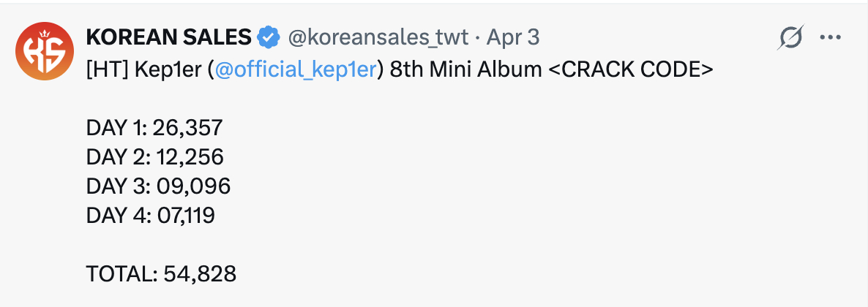This screenshot has width=868, height=307.
Task: Follow the @official_kep1er mention link
Action: [296, 69]
